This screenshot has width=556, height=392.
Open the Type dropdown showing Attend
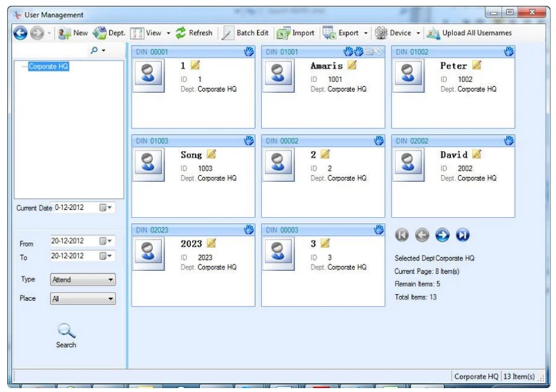pos(83,279)
